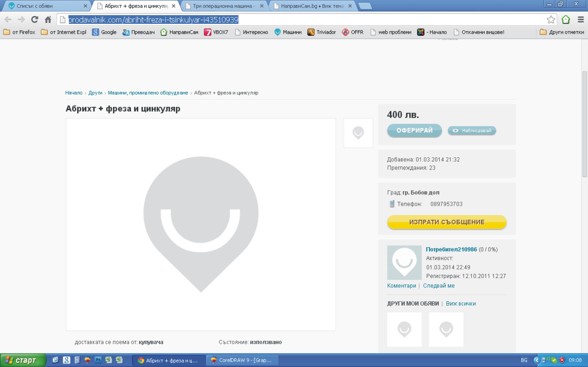The height and width of the screenshot is (367, 588).
Task: Open the Triviador bookmark
Action: coord(321,32)
